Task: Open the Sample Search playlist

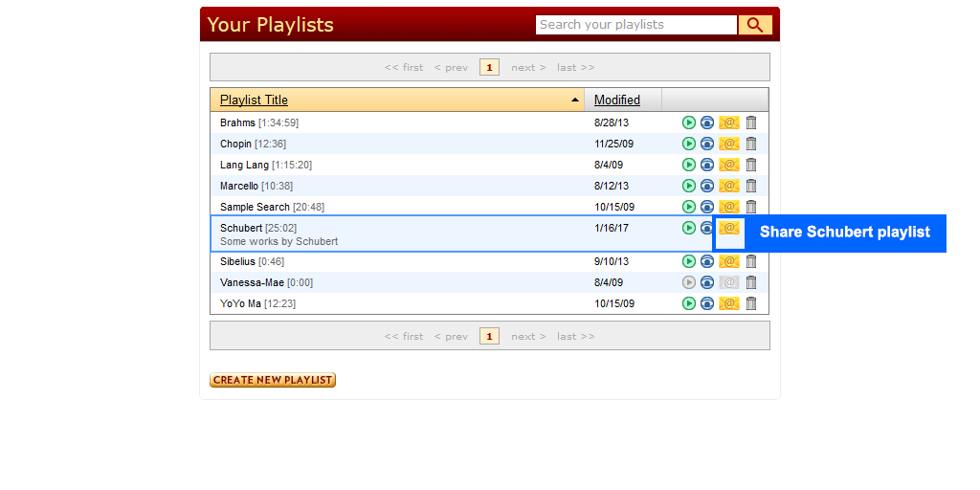Action: tap(255, 207)
